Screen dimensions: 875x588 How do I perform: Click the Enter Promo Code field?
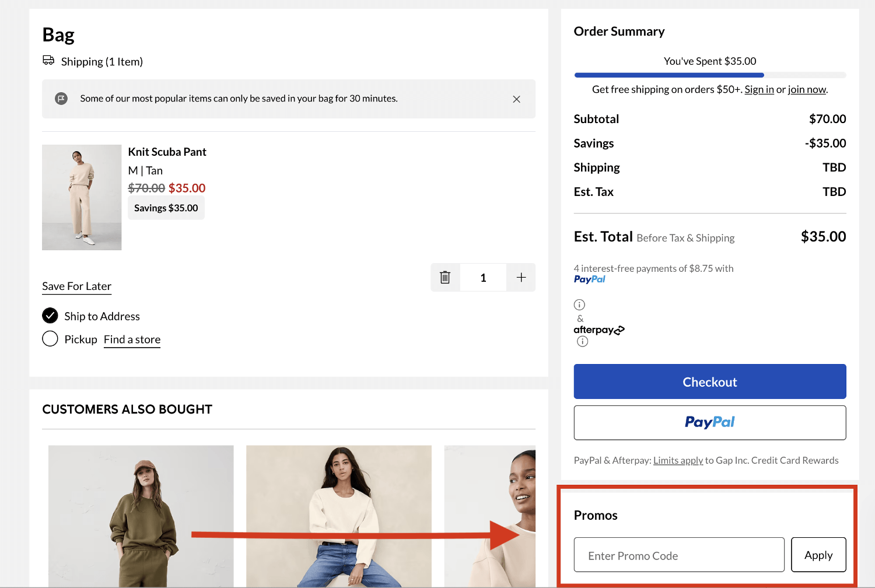point(678,555)
